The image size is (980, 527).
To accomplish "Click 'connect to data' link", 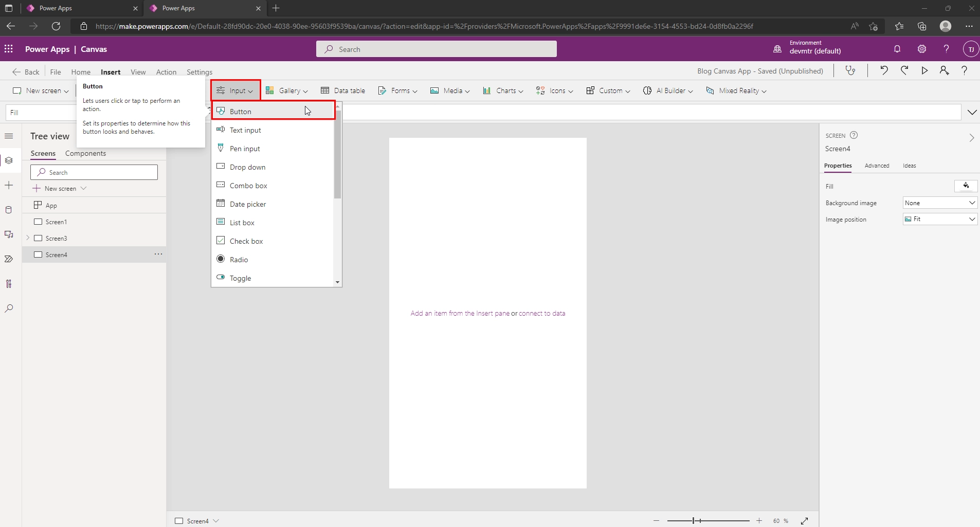I will (542, 313).
